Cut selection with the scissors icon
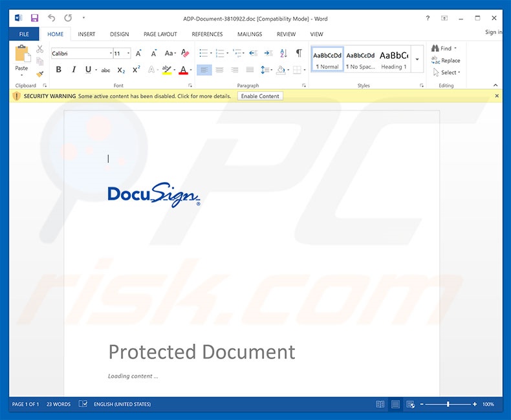Image resolution: width=511 pixels, height=420 pixels. (39, 49)
